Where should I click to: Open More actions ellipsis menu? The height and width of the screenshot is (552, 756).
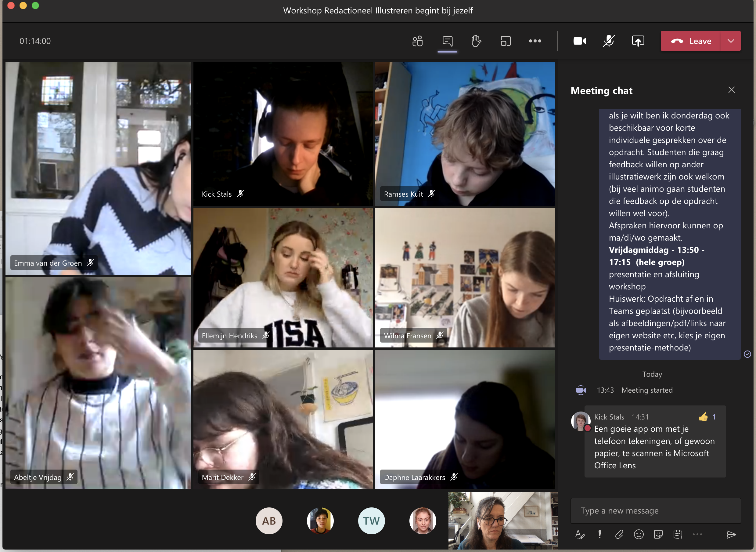click(535, 41)
